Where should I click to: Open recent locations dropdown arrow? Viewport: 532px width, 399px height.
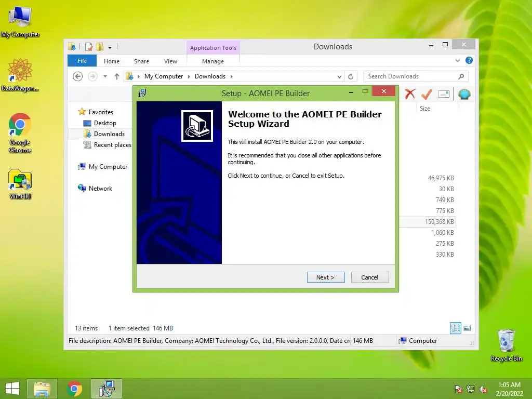(x=105, y=76)
